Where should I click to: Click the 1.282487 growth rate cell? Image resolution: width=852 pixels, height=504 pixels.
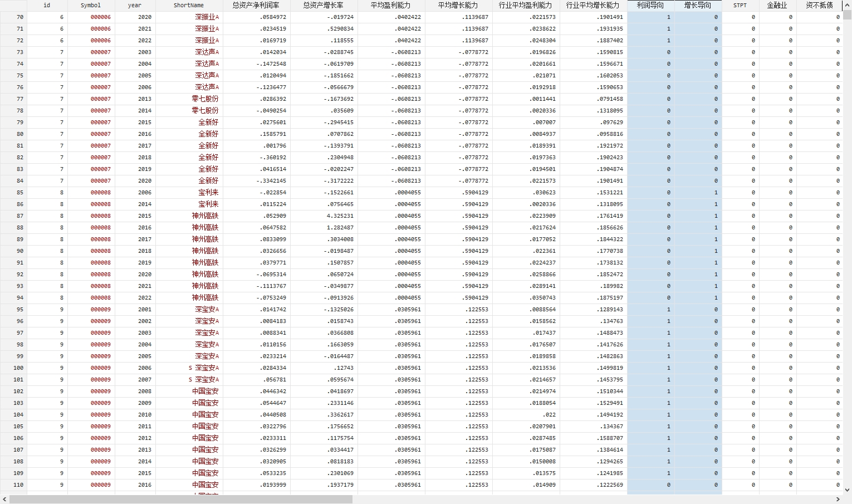pos(324,228)
